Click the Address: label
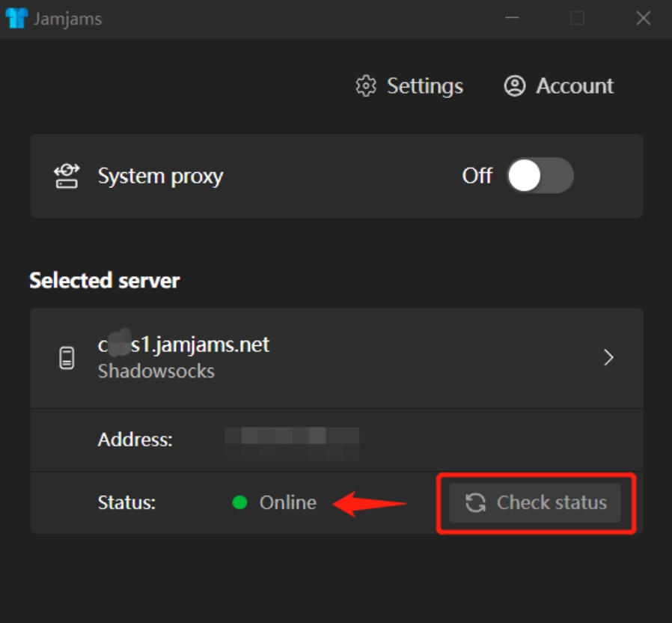The width and height of the screenshot is (672, 623). [x=135, y=440]
